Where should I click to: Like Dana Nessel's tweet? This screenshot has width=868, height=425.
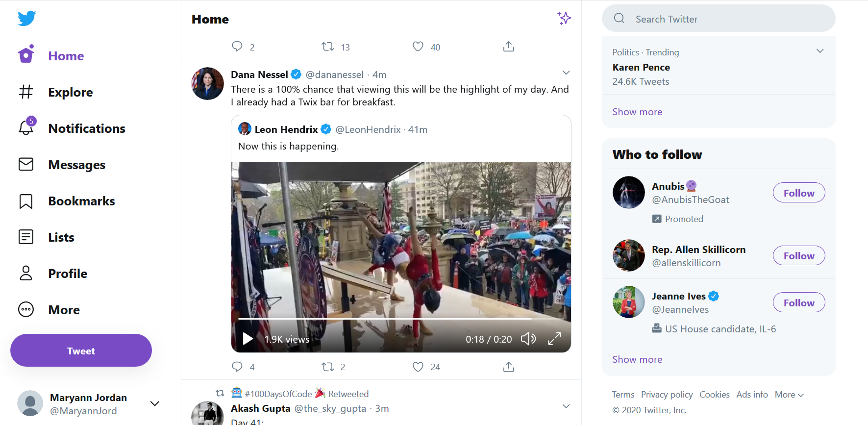[418, 367]
